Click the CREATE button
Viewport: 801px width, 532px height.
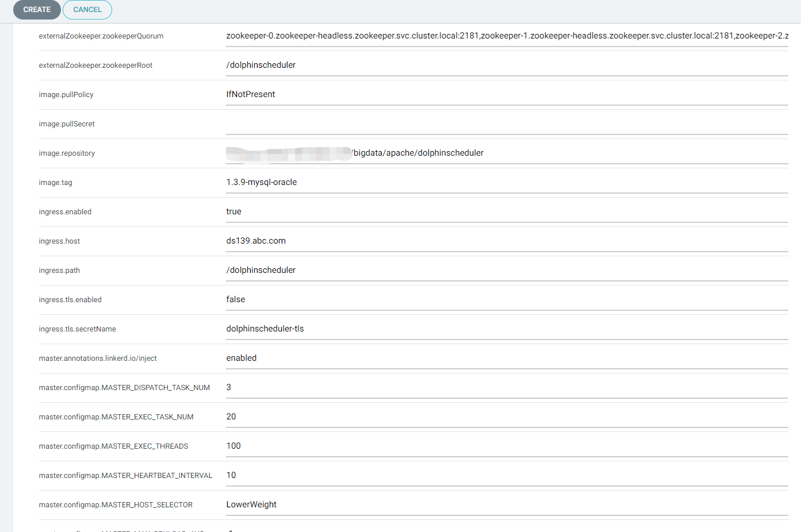coord(37,10)
